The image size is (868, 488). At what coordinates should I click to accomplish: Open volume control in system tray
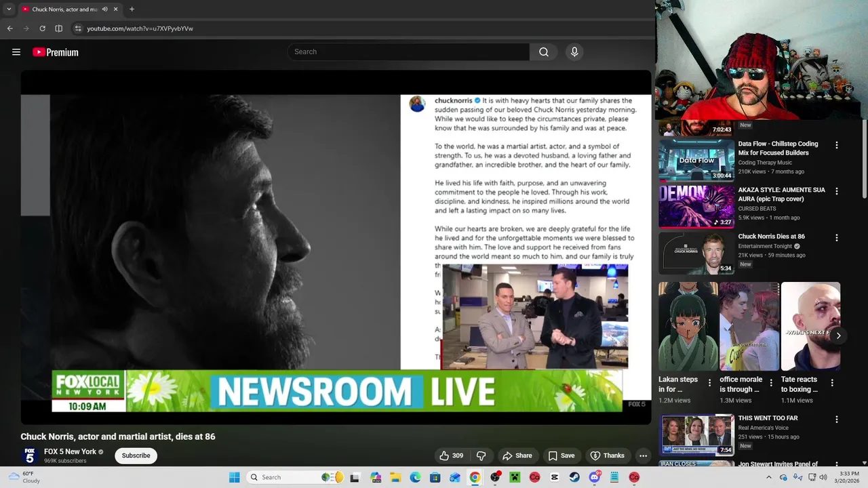[823, 477]
